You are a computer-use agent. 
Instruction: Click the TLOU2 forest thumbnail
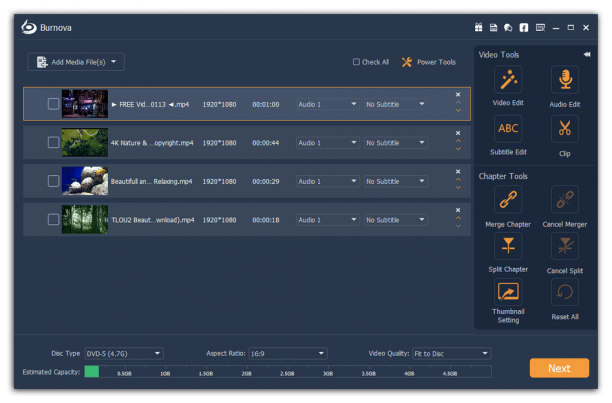[x=85, y=220]
